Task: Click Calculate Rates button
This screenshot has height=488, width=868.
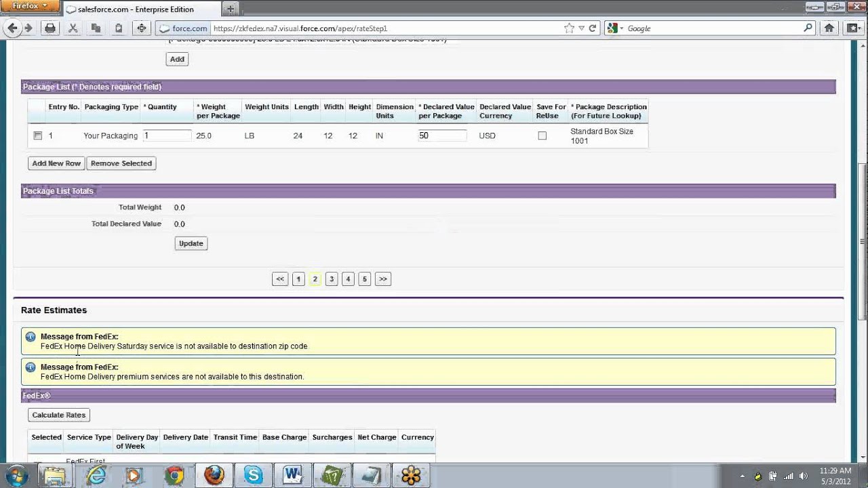Action: 59,415
